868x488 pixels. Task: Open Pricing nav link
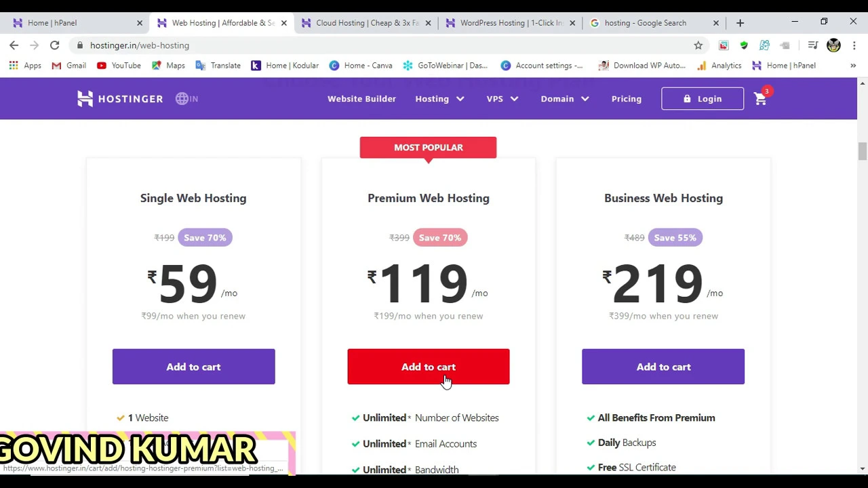coord(627,99)
